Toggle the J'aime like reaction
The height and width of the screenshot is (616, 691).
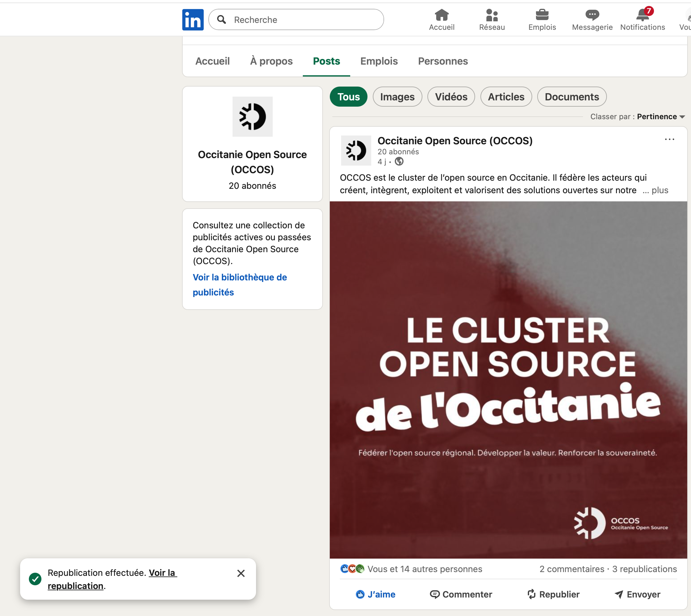tap(375, 594)
